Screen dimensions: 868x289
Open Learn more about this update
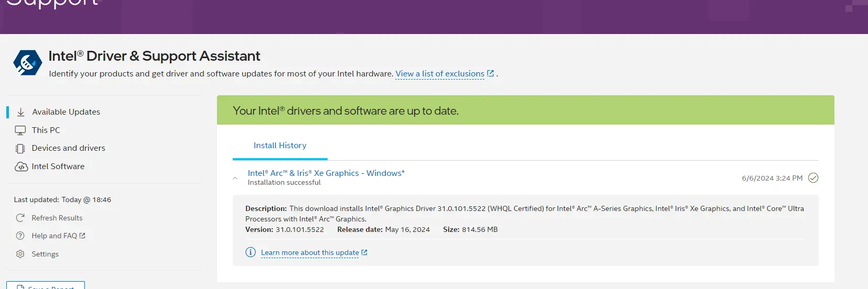tap(310, 252)
